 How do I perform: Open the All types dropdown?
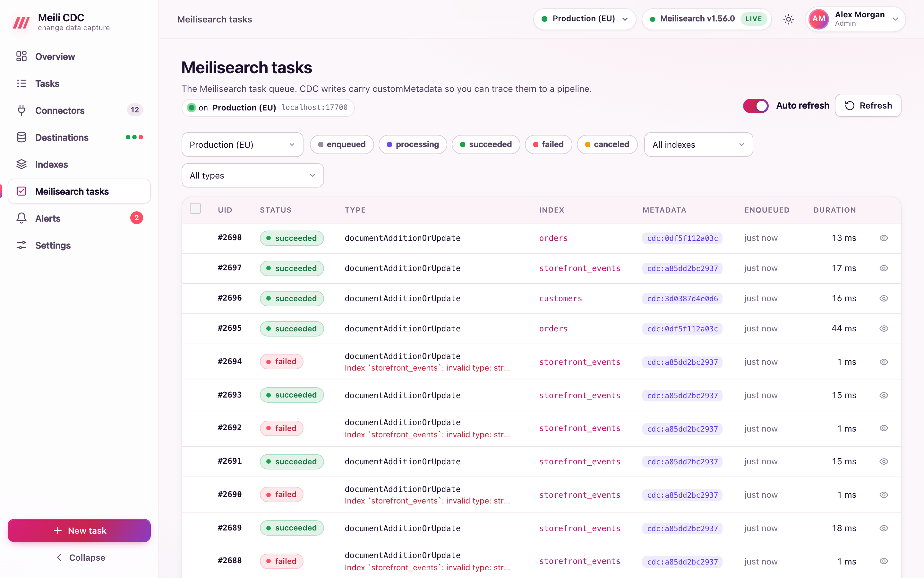coord(253,175)
